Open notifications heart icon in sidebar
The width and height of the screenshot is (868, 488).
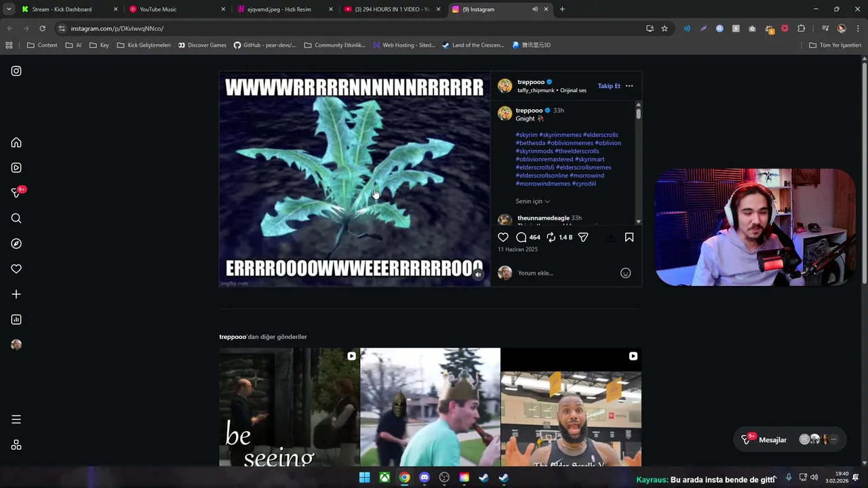(x=16, y=269)
